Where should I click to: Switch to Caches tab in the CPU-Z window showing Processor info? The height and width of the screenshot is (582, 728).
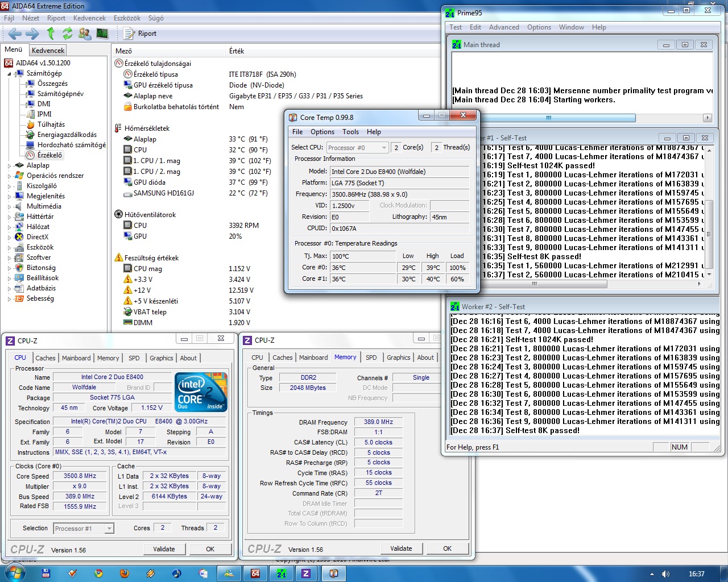point(45,358)
